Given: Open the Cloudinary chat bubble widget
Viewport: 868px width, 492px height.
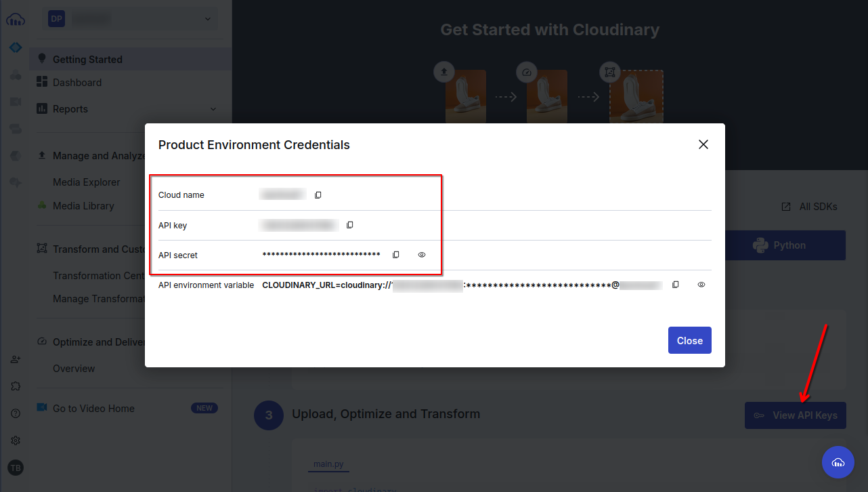Looking at the screenshot, I should 838,462.
